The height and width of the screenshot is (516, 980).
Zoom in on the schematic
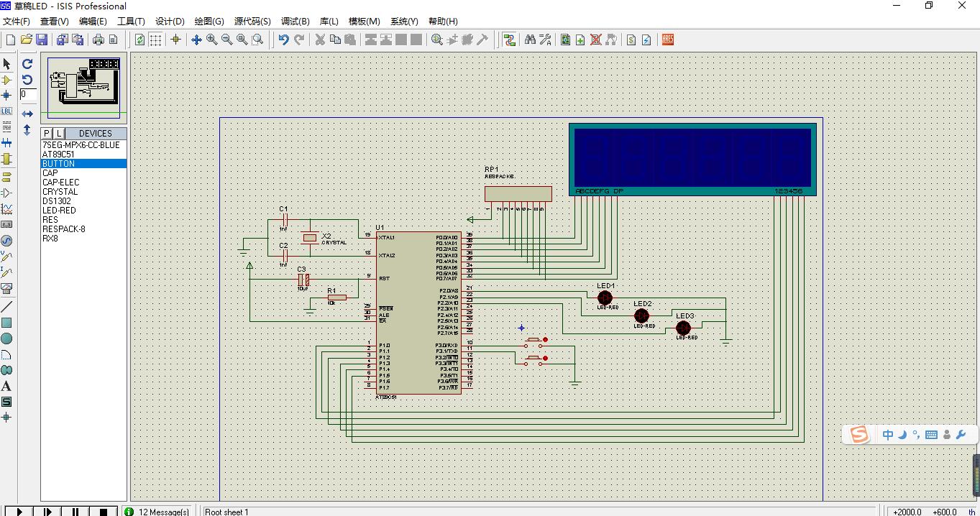tap(212, 40)
